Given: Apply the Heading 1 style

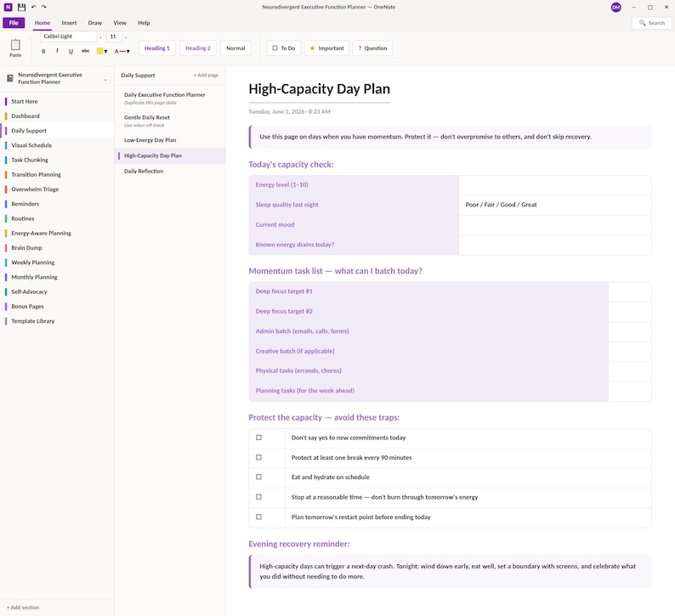Looking at the screenshot, I should tap(156, 48).
